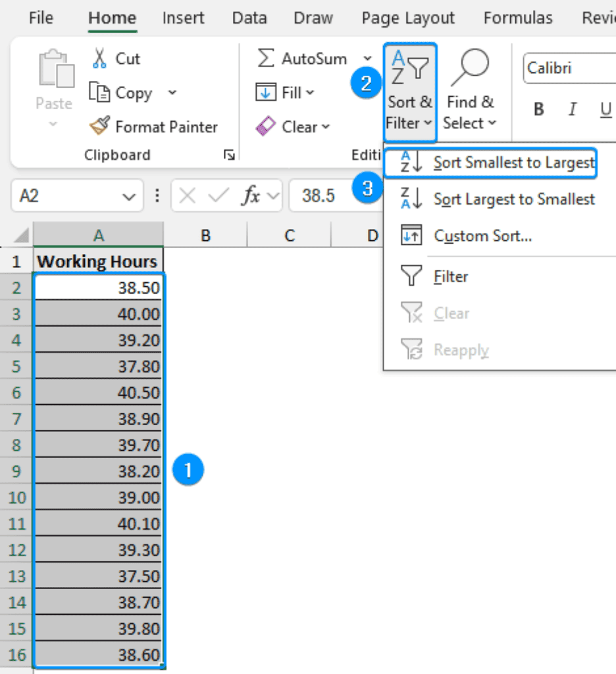The height and width of the screenshot is (674, 616).
Task: Open Clipboard dialog launcher
Action: pos(229,155)
